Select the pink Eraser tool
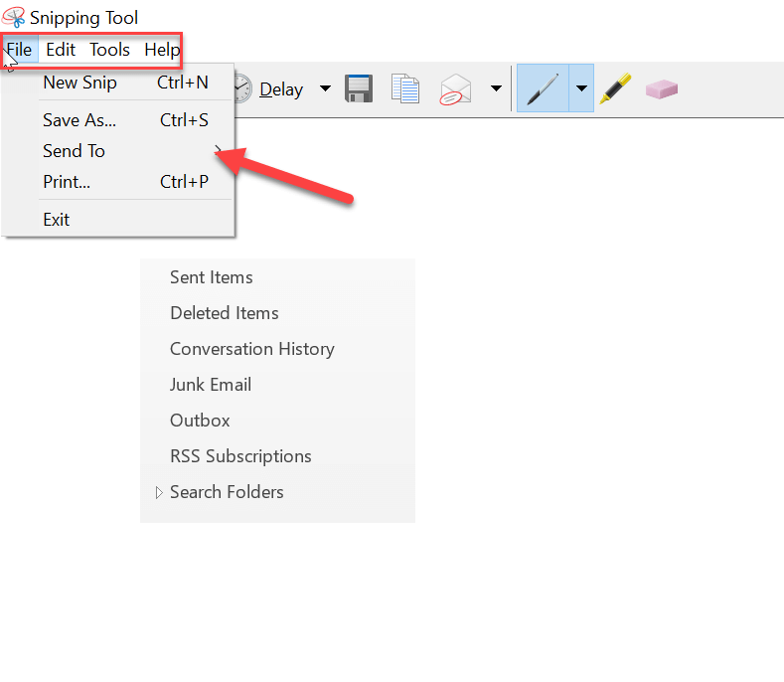Viewport: 784px width, 682px height. [x=661, y=88]
